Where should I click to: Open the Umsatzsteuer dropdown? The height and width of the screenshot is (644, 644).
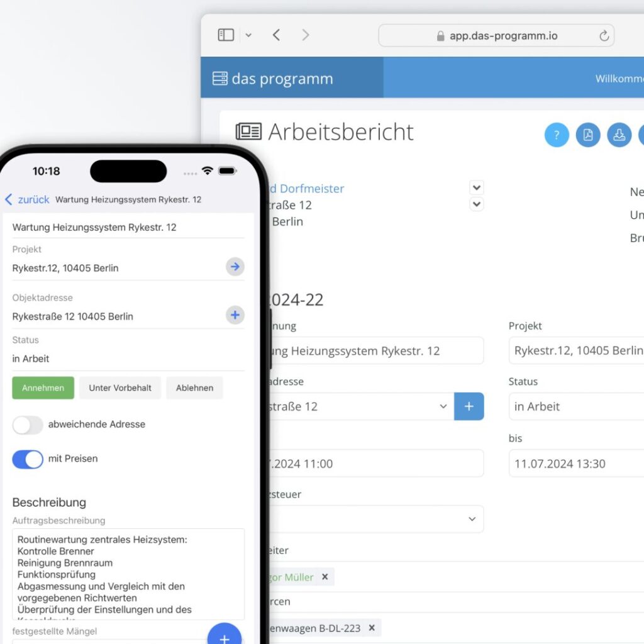[376, 519]
